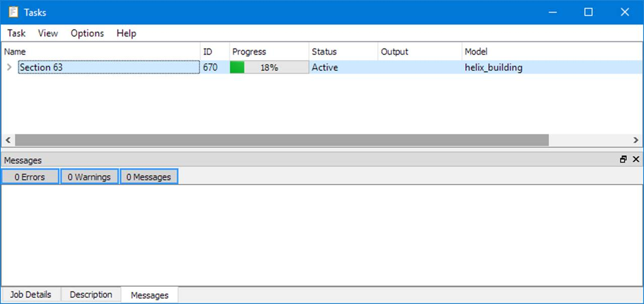Select the Section 63 task name
This screenshot has width=644, height=304.
[x=109, y=67]
